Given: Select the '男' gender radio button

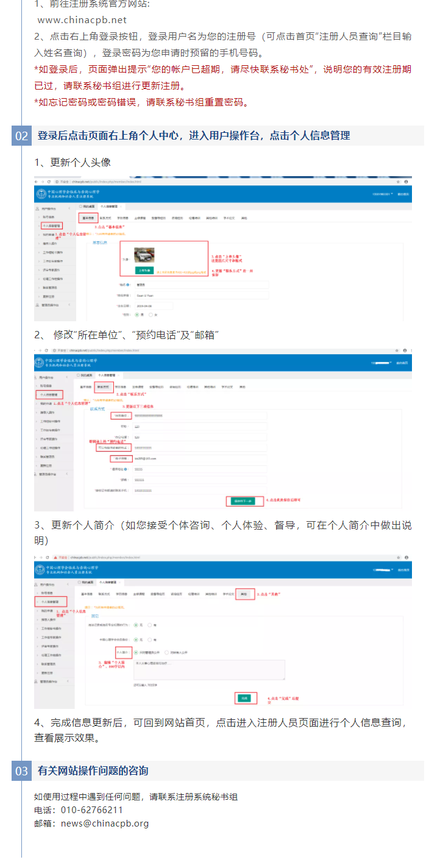Looking at the screenshot, I should [x=137, y=315].
